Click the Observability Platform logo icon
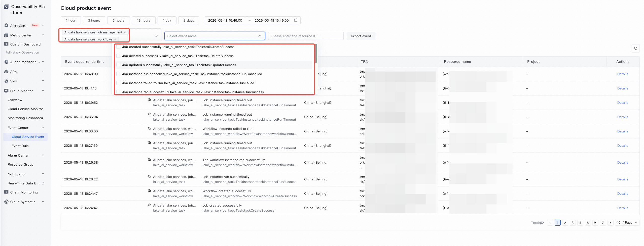The image size is (644, 246). [6, 7]
